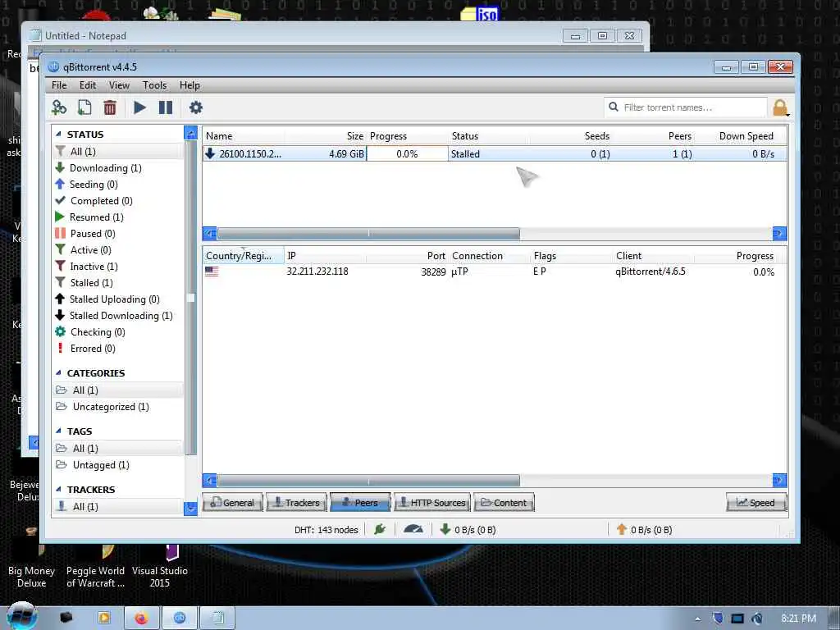
Task: Click the orange upload speed arrow in status bar
Action: [x=622, y=530]
